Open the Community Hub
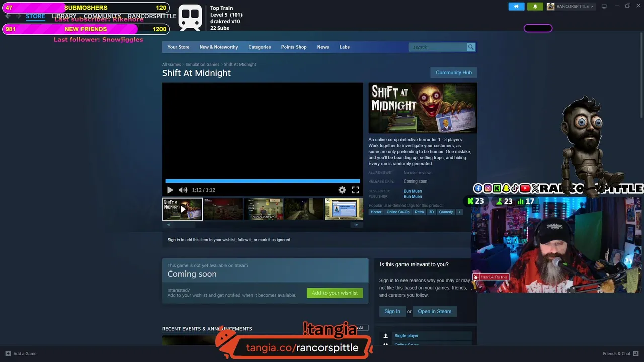644x362 pixels. 454,73
